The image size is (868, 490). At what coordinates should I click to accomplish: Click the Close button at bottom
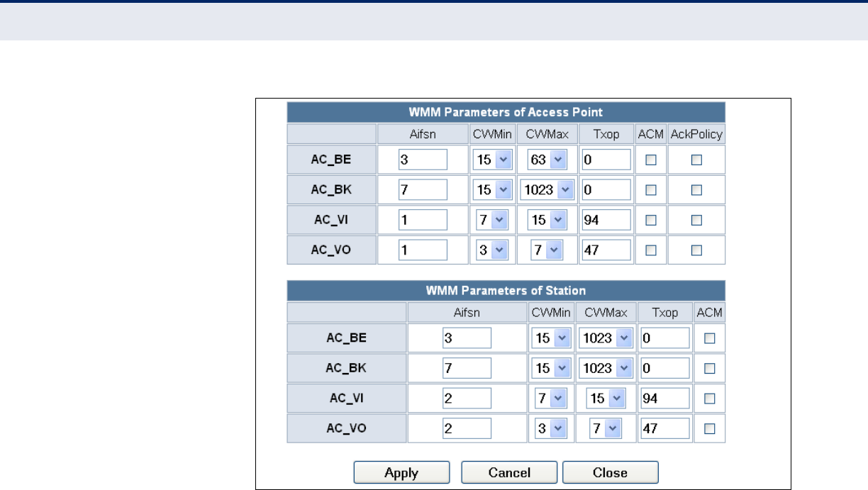[x=611, y=473]
